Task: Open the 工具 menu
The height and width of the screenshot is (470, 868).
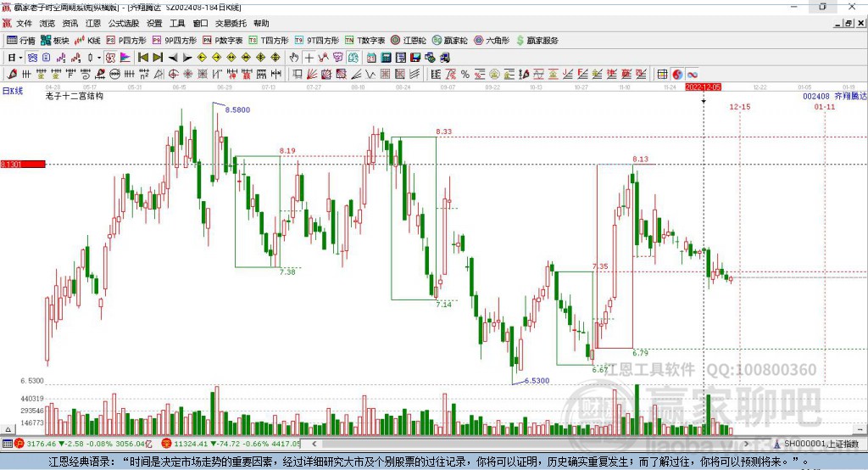Action: [177, 23]
